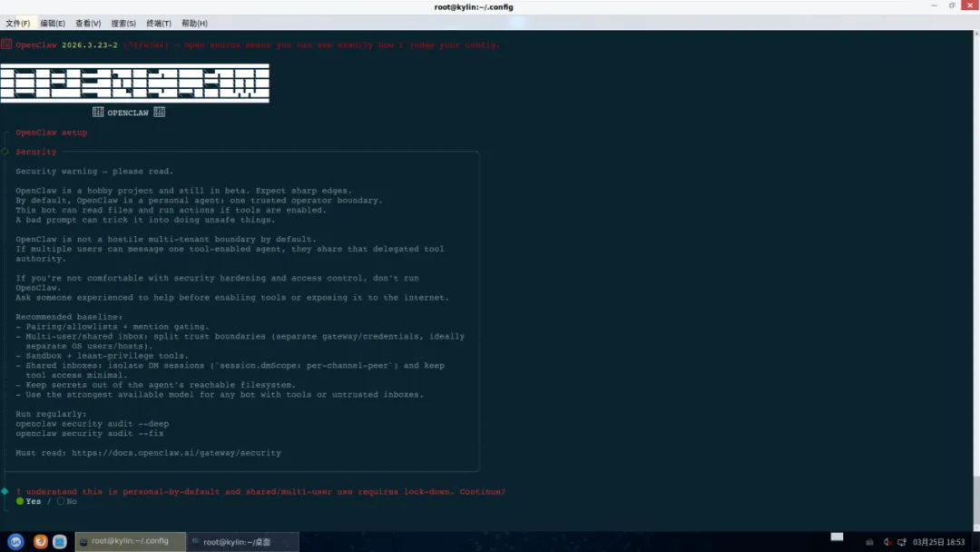Click the red icon before OpenClaw version
This screenshot has height=552, width=980.
(6, 44)
